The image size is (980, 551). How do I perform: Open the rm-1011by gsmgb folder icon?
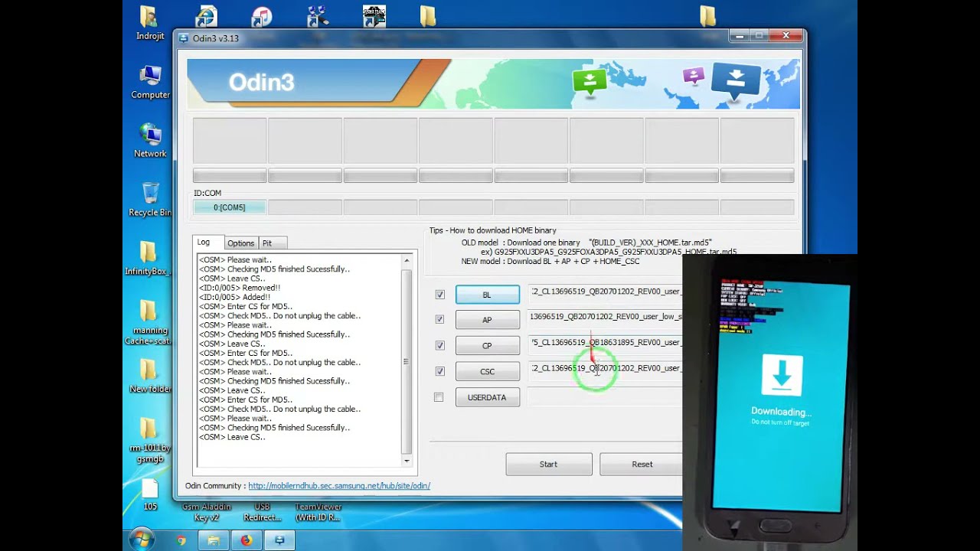point(150,440)
